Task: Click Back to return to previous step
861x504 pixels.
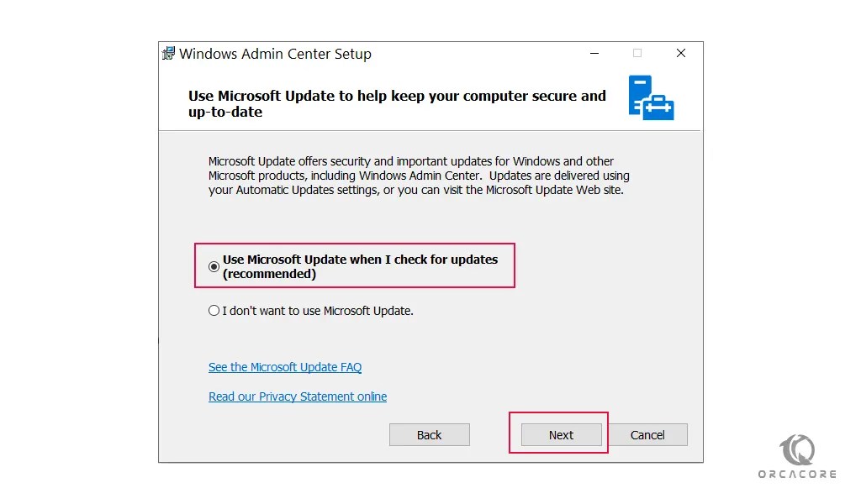Action: coord(429,434)
